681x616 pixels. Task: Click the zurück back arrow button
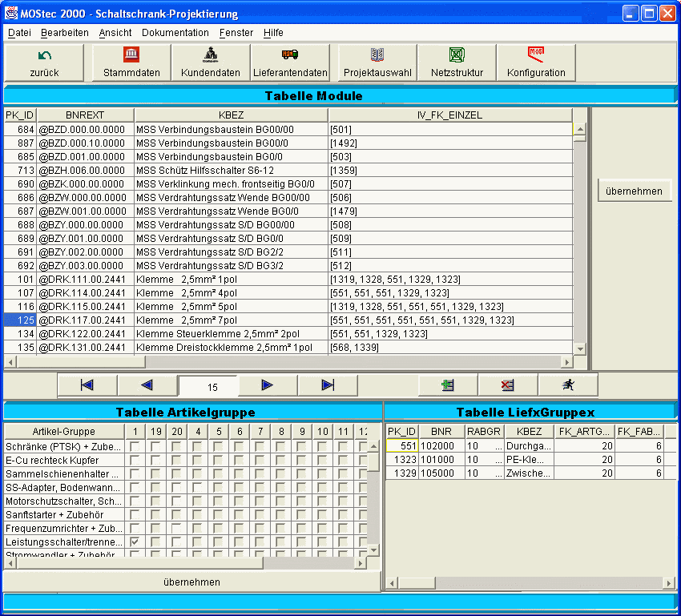[x=45, y=63]
